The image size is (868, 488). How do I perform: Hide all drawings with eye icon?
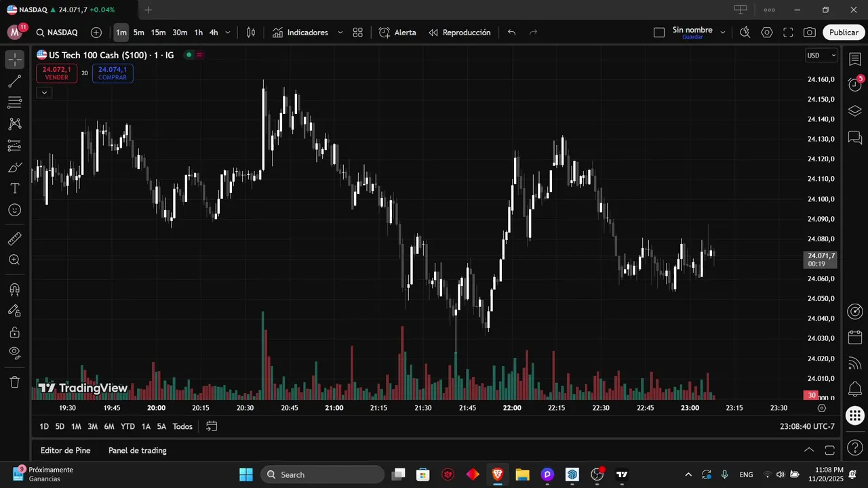[x=15, y=352]
